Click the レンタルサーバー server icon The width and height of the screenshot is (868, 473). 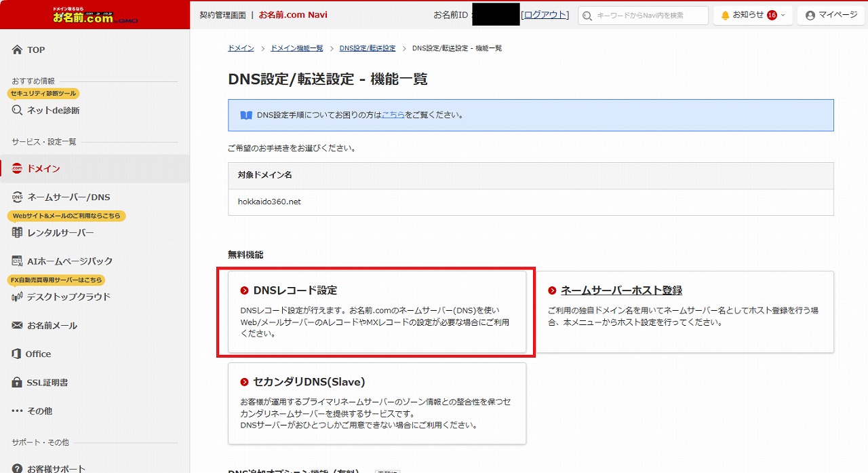(x=17, y=233)
